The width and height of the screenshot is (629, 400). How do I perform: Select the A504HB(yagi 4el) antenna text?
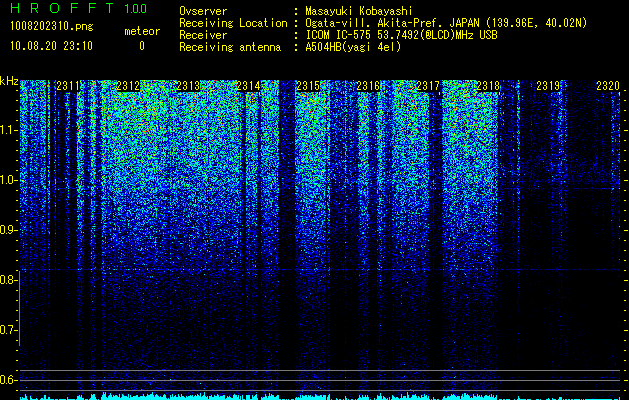tap(353, 47)
